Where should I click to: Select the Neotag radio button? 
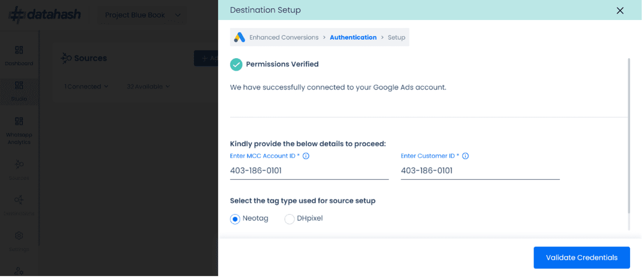[x=235, y=219]
